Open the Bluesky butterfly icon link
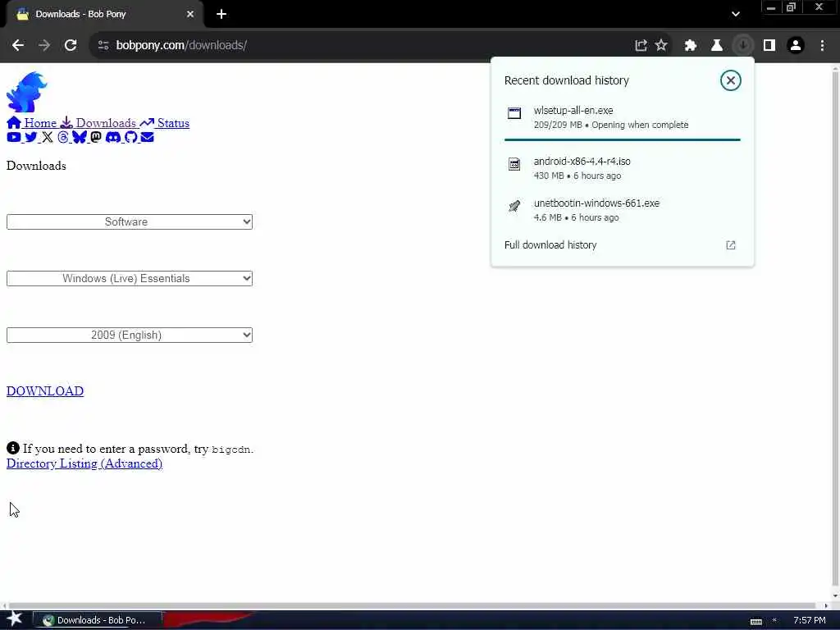 point(80,137)
